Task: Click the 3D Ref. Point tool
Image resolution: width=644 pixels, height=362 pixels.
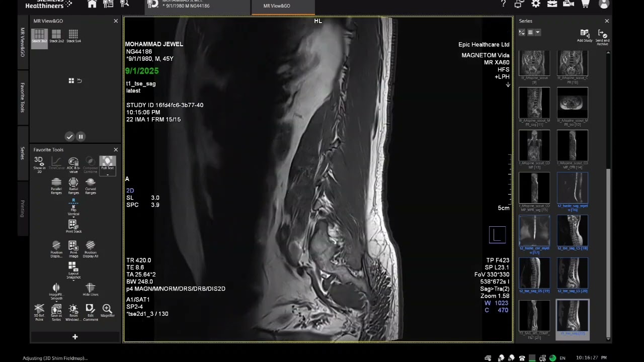Action: (39, 312)
